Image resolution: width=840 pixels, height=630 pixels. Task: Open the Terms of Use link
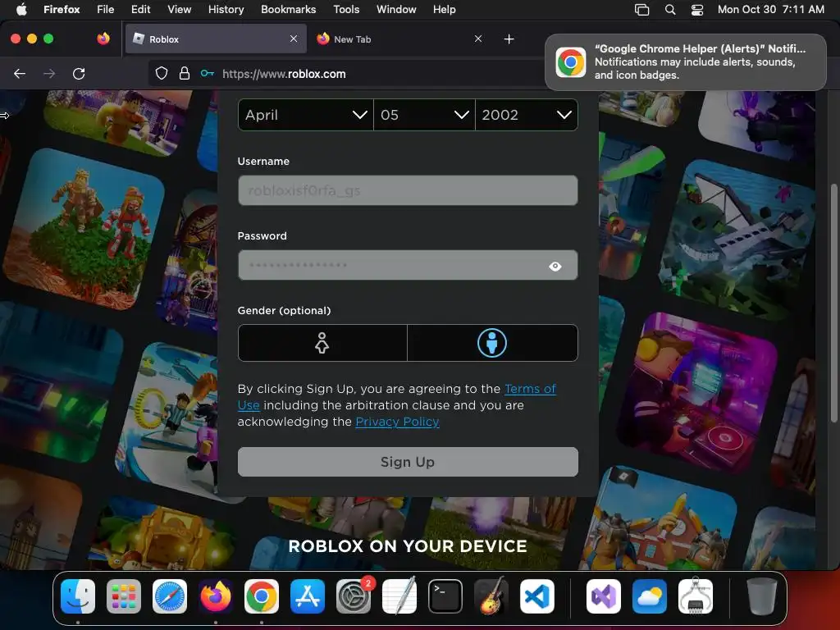[530, 389]
